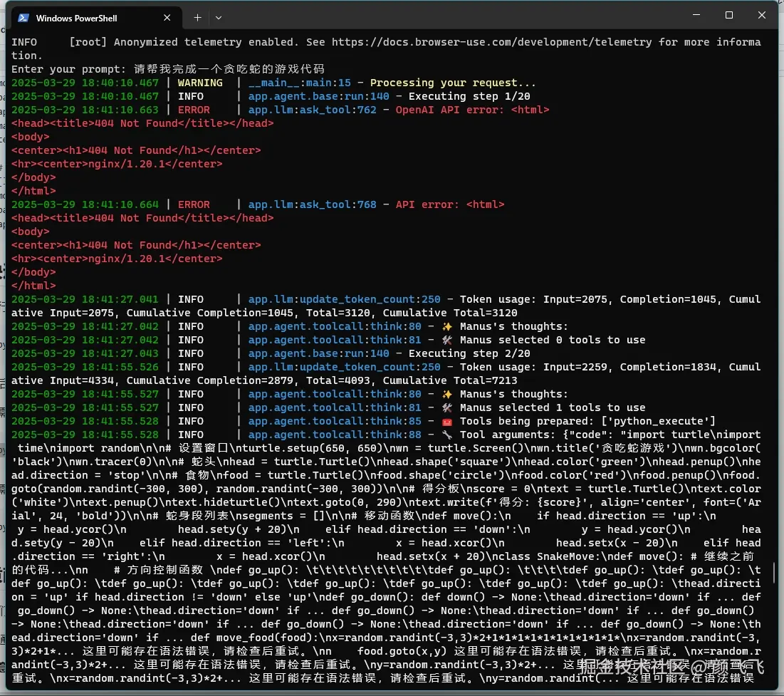784x696 pixels.
Task: Click '__main__:main:15' source text
Action: tap(299, 83)
